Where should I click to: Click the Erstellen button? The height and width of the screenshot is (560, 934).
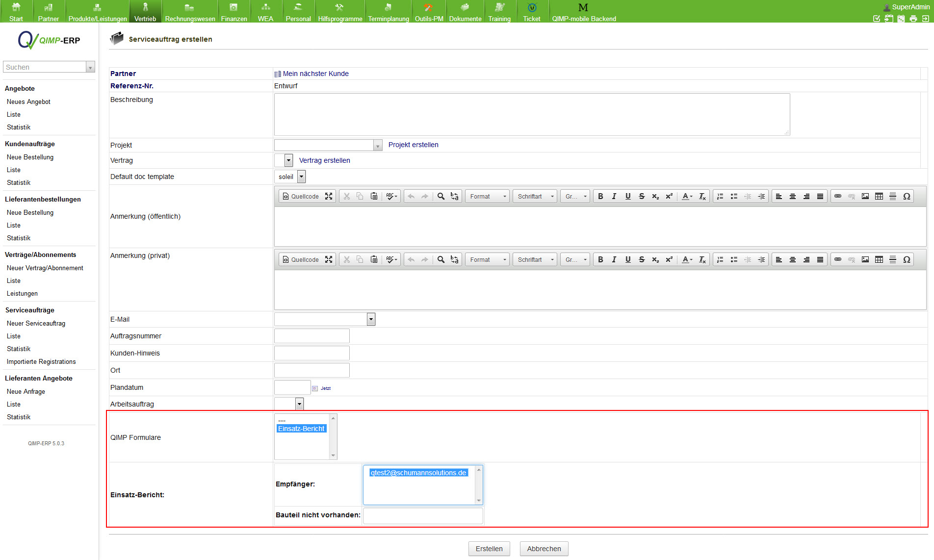[489, 549]
